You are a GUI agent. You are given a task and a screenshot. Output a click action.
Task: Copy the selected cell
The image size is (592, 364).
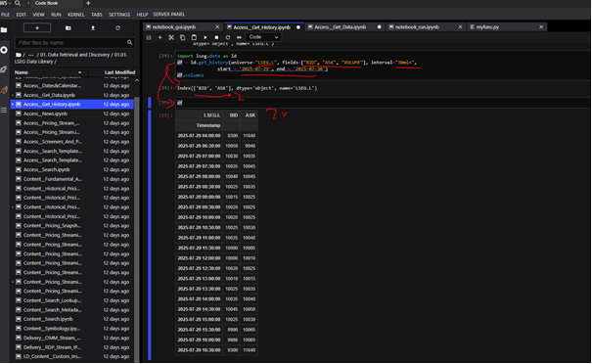click(x=182, y=37)
